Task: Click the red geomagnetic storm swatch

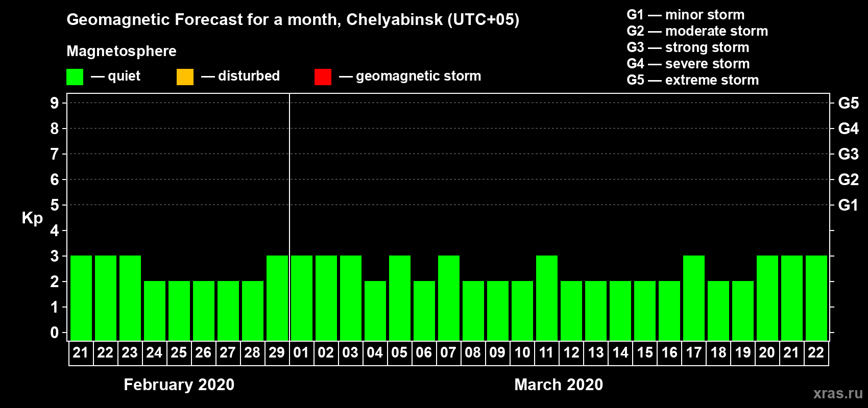Action: point(323,77)
